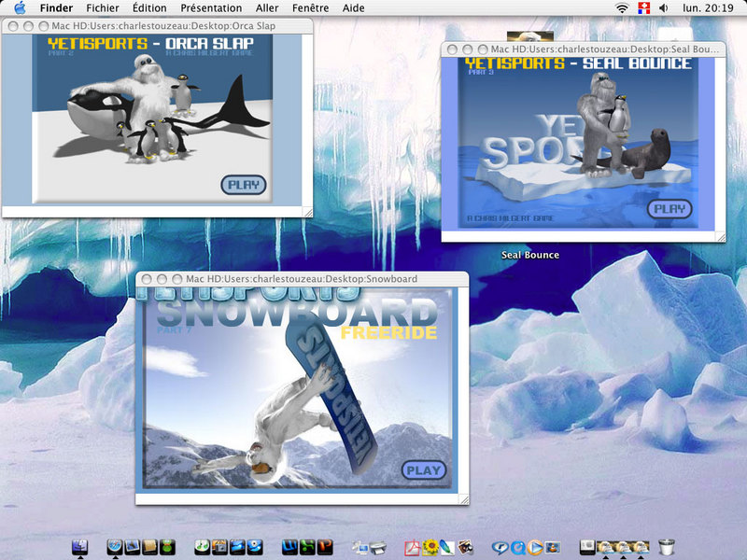Screen dimensions: 747x560
Task: Launch RealPlayer icon in dock
Action: coord(500,548)
